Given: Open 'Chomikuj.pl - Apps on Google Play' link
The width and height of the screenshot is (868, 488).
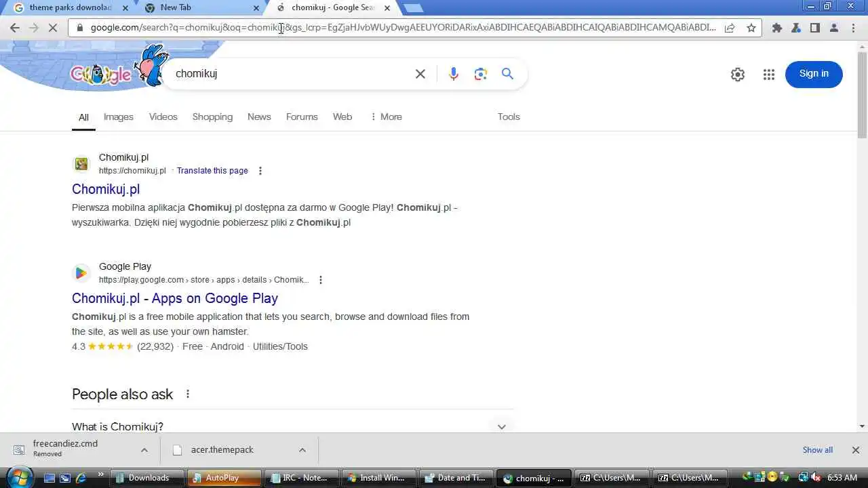Looking at the screenshot, I should [x=175, y=298].
